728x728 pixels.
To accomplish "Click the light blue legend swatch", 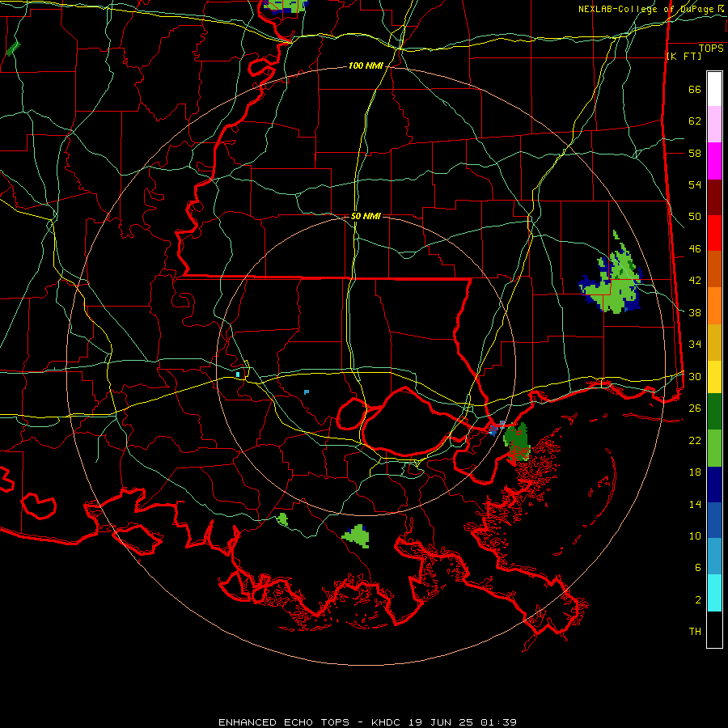I will click(714, 556).
